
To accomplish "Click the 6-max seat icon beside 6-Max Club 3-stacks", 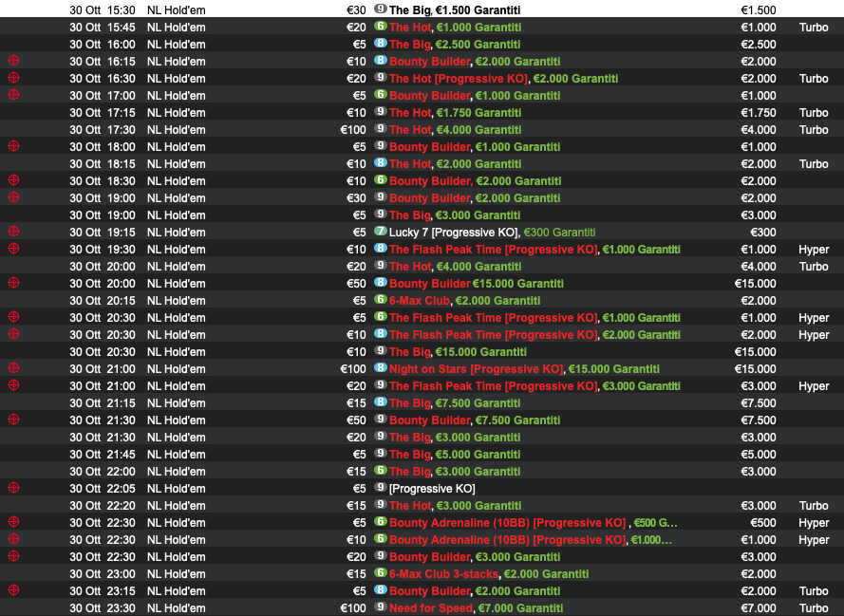I will click(381, 573).
